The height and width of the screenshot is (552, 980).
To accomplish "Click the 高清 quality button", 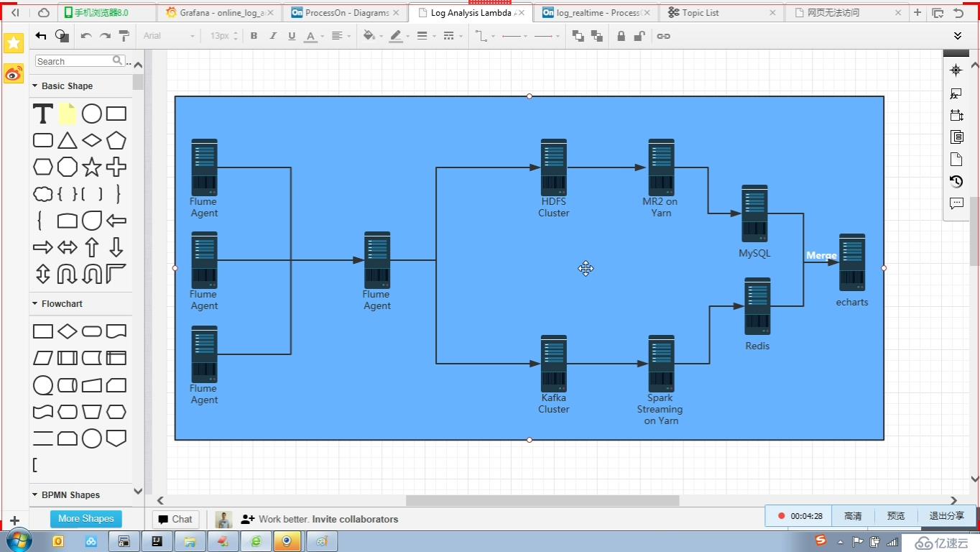I will point(853,516).
